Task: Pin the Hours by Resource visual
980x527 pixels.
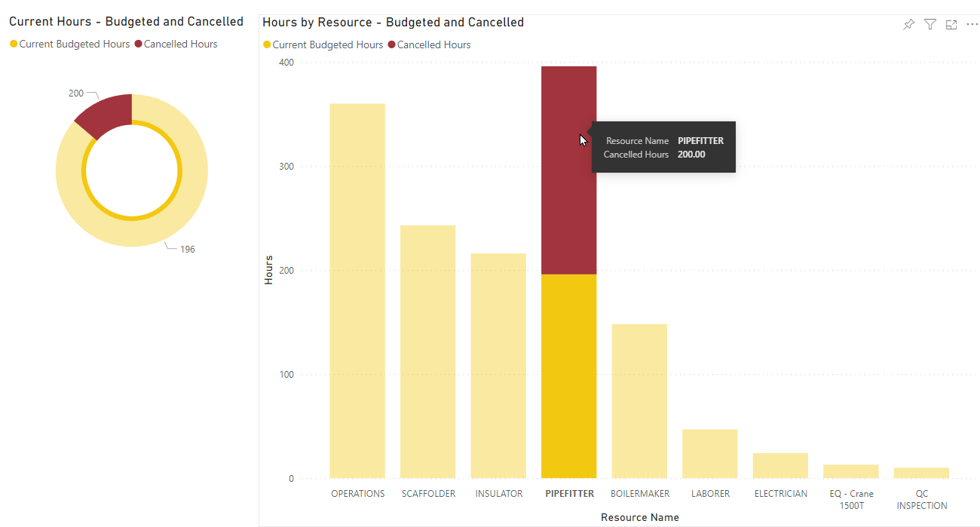Action: coord(908,25)
